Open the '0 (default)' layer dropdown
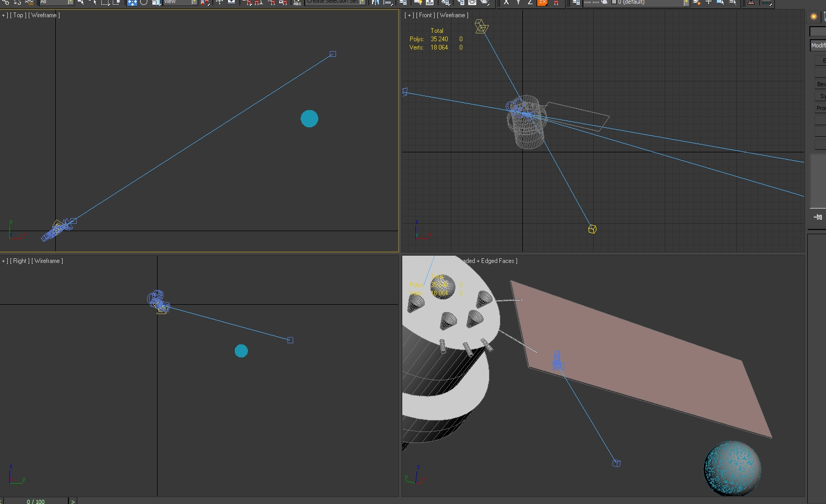 click(x=636, y=2)
